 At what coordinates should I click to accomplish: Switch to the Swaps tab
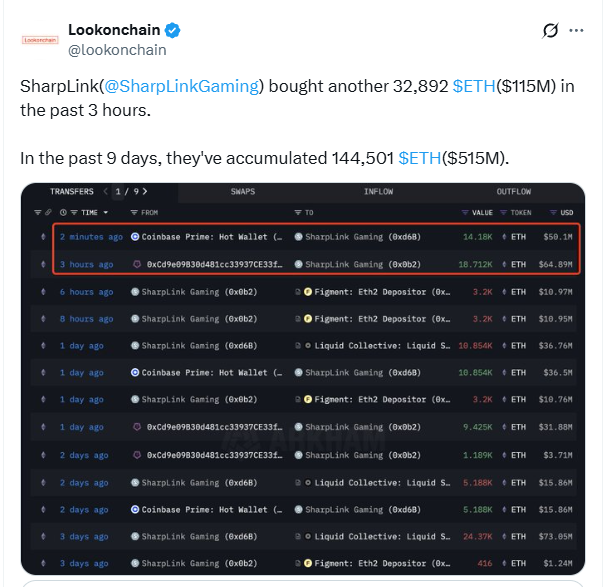[243, 191]
